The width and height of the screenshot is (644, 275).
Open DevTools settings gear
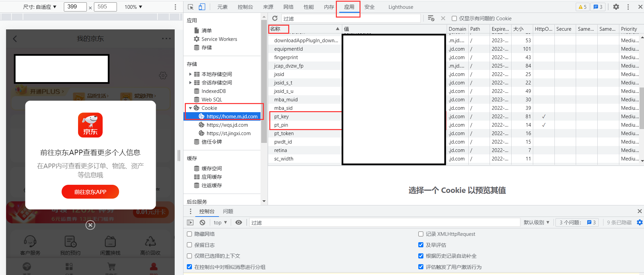[616, 7]
